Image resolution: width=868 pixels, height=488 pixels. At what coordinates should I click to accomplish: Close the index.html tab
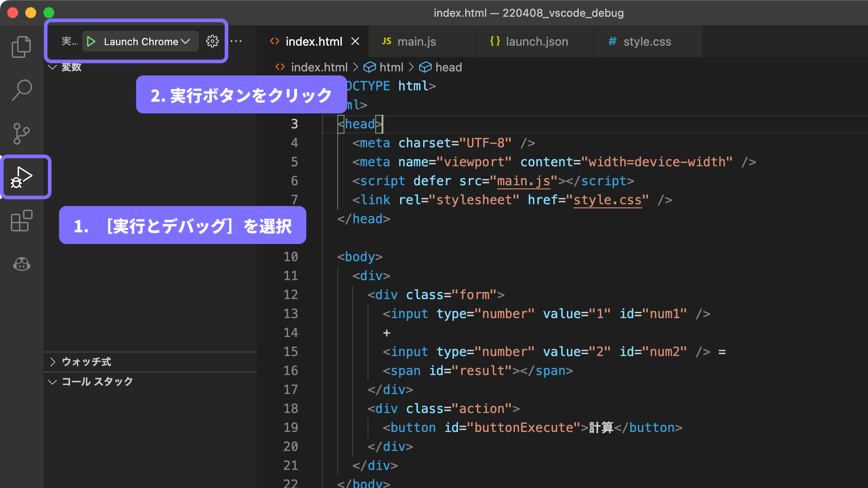(355, 42)
